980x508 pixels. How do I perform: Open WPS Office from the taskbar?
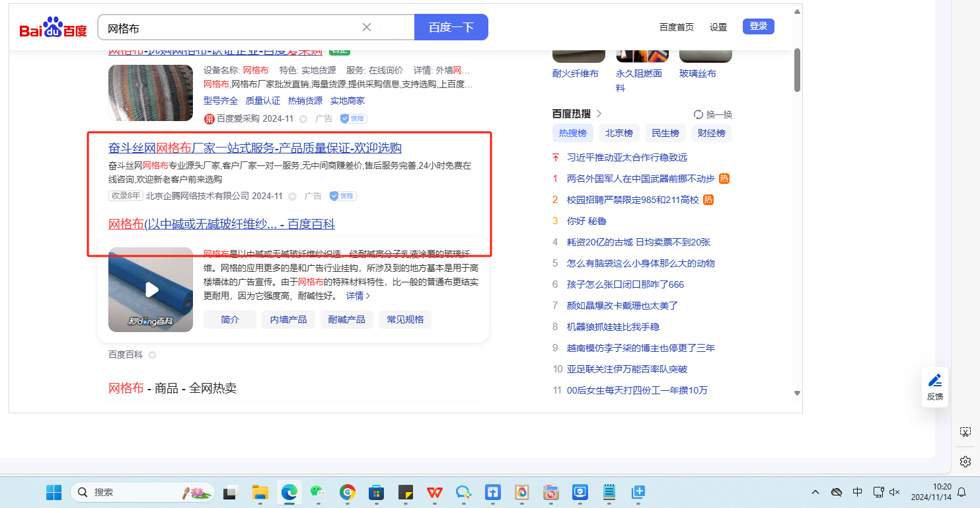pos(434,492)
